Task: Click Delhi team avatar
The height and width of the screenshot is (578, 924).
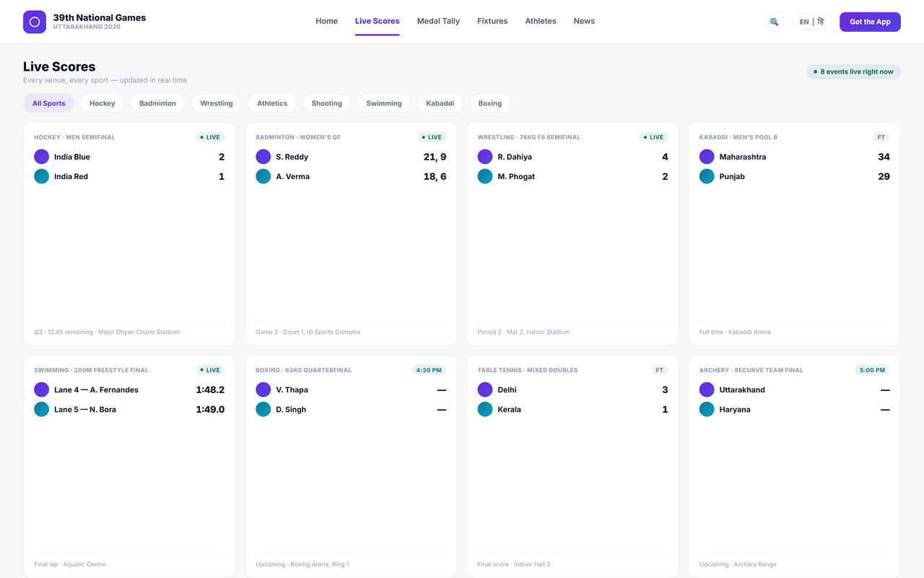Action: (x=485, y=389)
